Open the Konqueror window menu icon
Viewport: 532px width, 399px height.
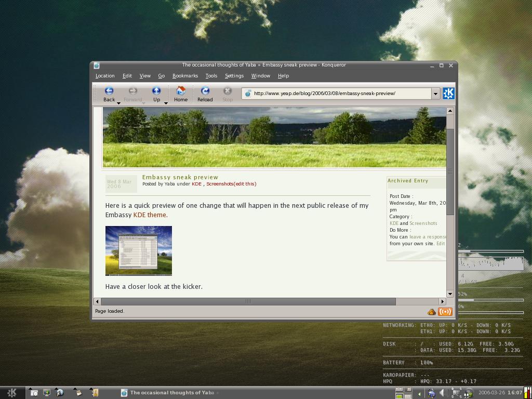97,65
